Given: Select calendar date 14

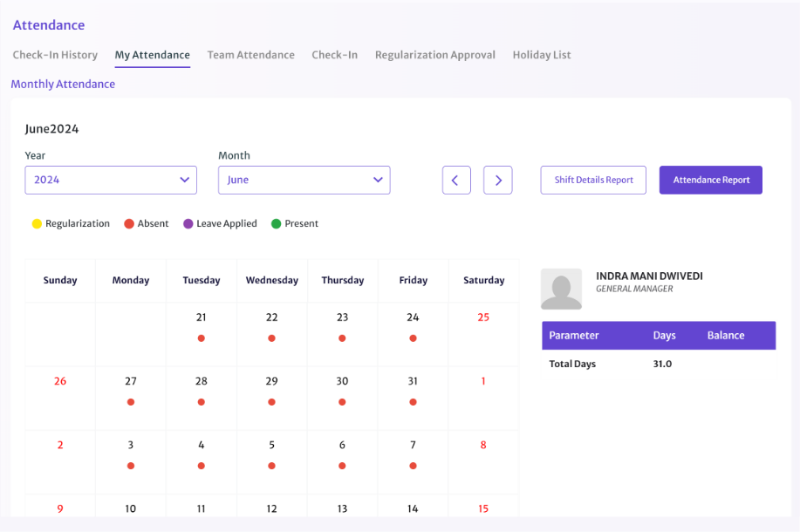Looking at the screenshot, I should point(413,508).
